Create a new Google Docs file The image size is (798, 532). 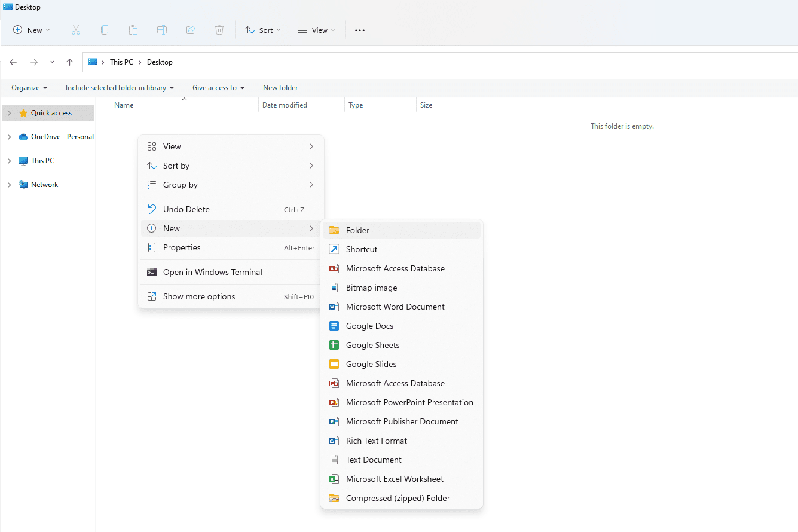tap(402, 326)
